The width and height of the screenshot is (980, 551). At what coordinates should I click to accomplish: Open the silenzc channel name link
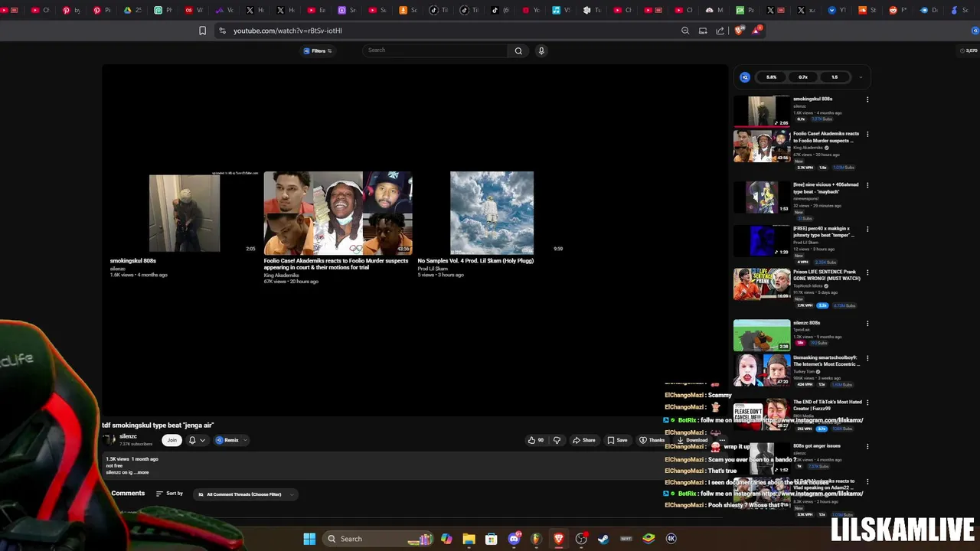128,436
